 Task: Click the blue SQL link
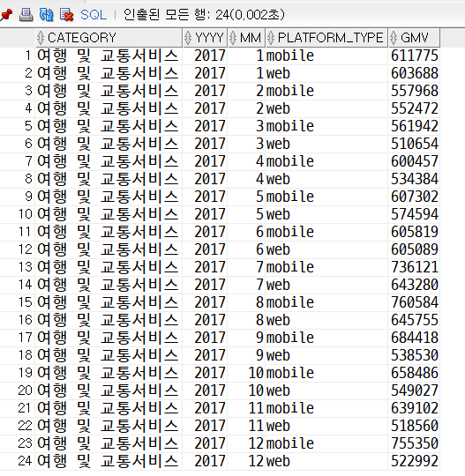click(x=94, y=15)
